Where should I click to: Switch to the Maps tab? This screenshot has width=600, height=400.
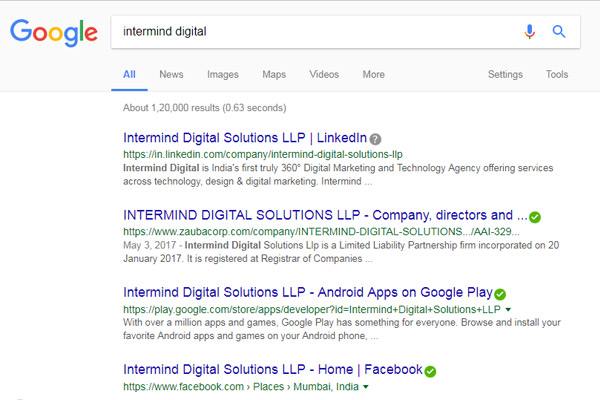pos(274,75)
